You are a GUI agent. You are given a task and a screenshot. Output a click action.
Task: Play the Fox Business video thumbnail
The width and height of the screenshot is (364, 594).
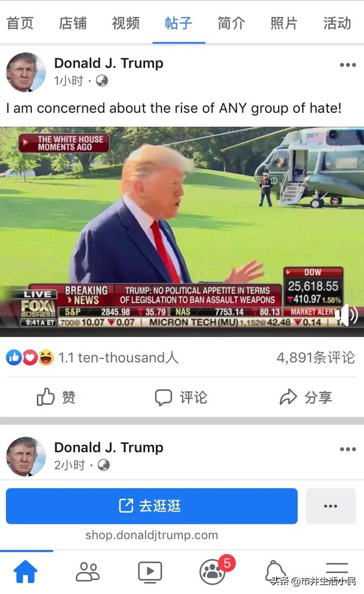click(182, 231)
